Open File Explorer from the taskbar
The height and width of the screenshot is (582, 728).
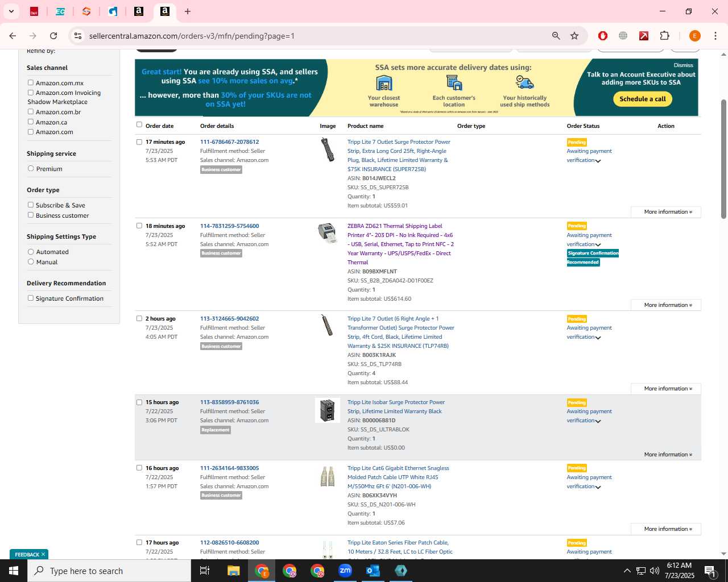(234, 571)
